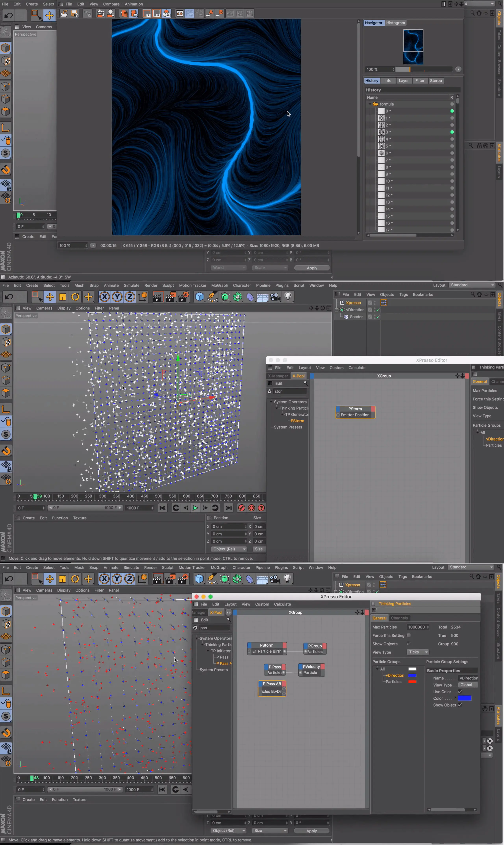Click the pen spline icon in the white-particles window
Viewport: 504px width, 845px height.
[x=212, y=297]
